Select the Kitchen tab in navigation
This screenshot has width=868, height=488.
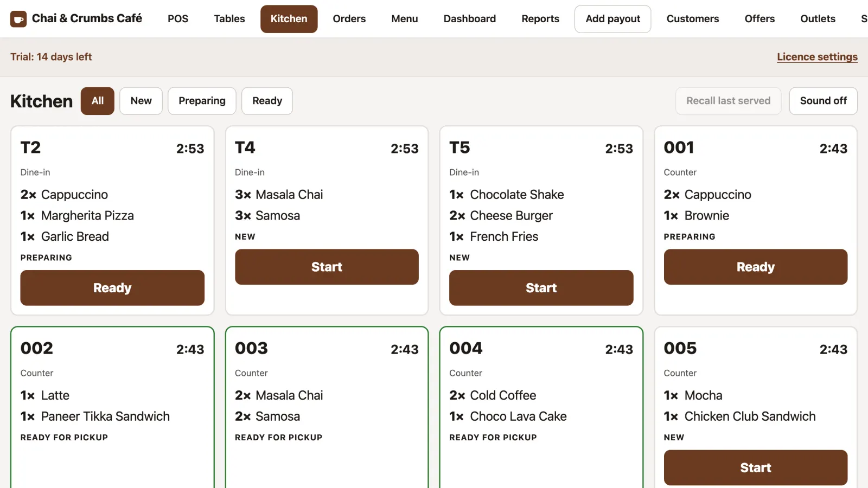(289, 19)
